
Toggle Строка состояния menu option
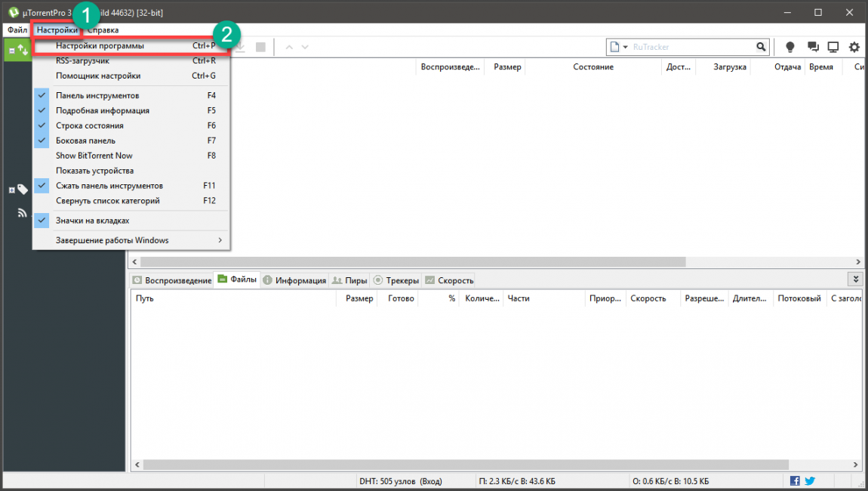click(x=89, y=125)
